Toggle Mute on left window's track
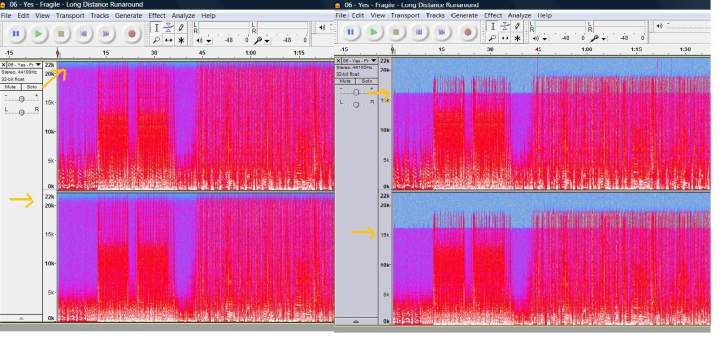 11,87
